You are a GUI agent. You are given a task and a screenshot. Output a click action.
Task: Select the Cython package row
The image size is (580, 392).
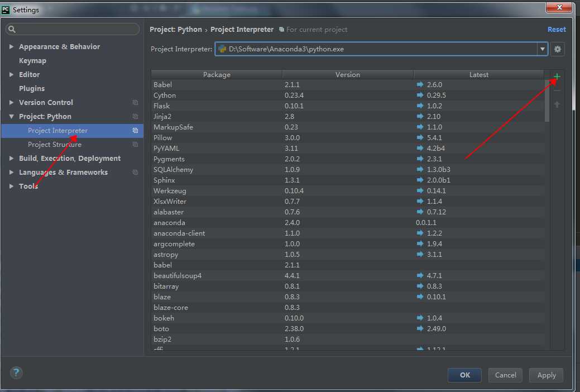(x=348, y=95)
